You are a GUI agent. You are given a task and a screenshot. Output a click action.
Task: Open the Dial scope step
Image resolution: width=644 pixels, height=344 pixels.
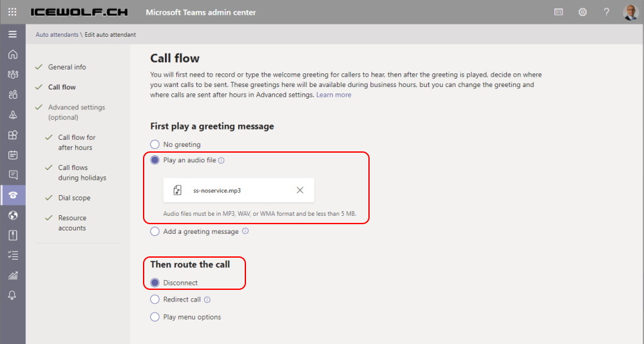point(74,198)
